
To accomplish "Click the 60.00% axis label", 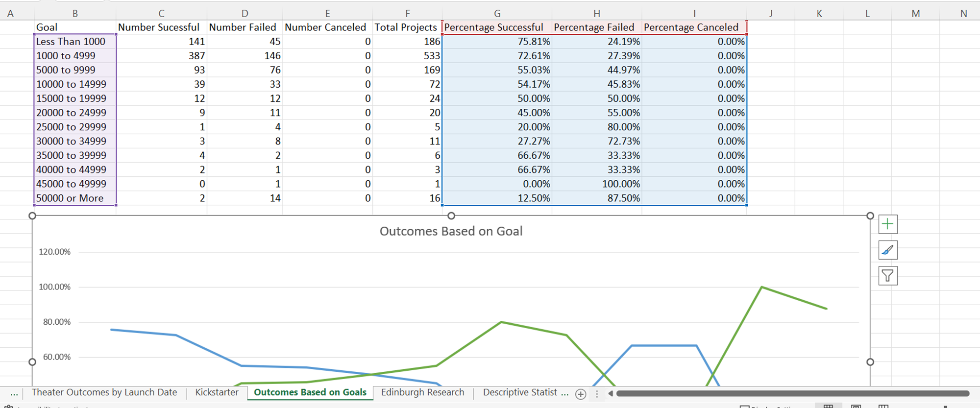I will (56, 357).
